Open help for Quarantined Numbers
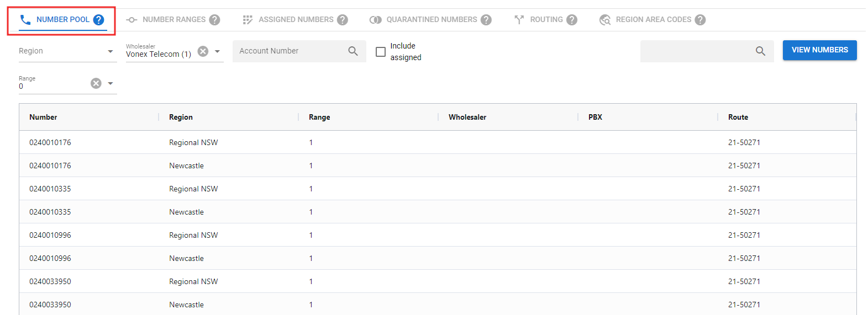Screen dimensions: 868x315 pyautogui.click(x=486, y=20)
